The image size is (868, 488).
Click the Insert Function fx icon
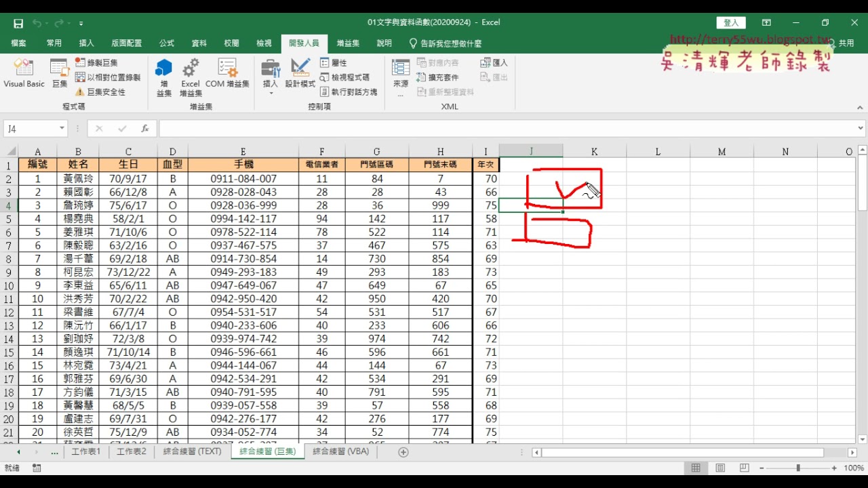(144, 128)
